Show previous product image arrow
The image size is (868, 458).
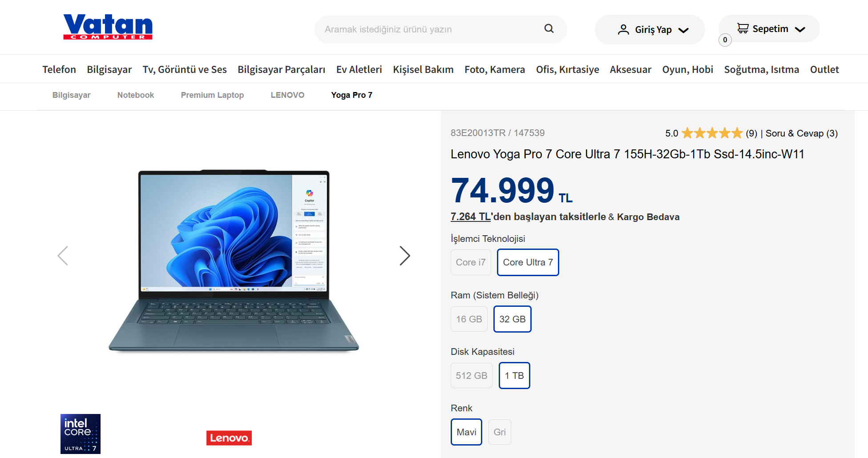coord(63,256)
